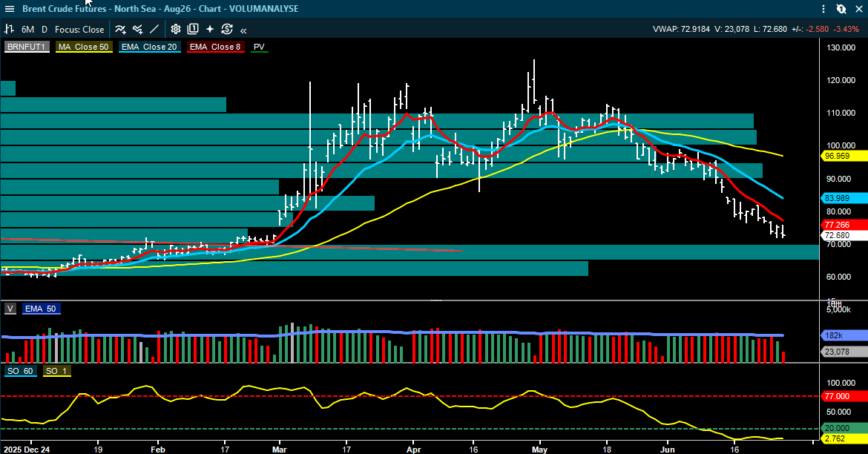Click the May date axis label
The width and height of the screenshot is (868, 454).
pyautogui.click(x=540, y=450)
